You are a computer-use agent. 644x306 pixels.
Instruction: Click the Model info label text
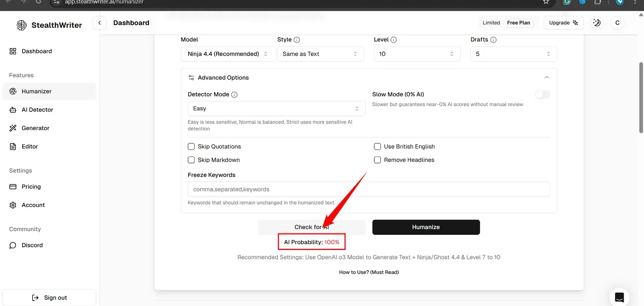pos(189,40)
